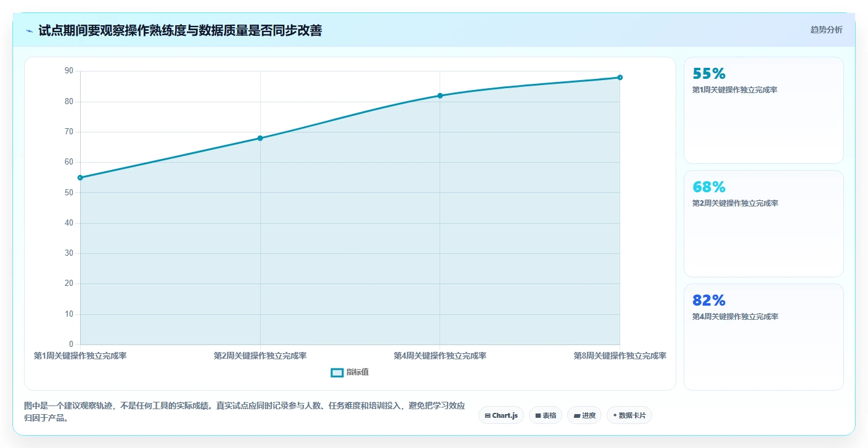Click the 90 y-axis value
Viewport: 868px width, 448px height.
pos(69,71)
